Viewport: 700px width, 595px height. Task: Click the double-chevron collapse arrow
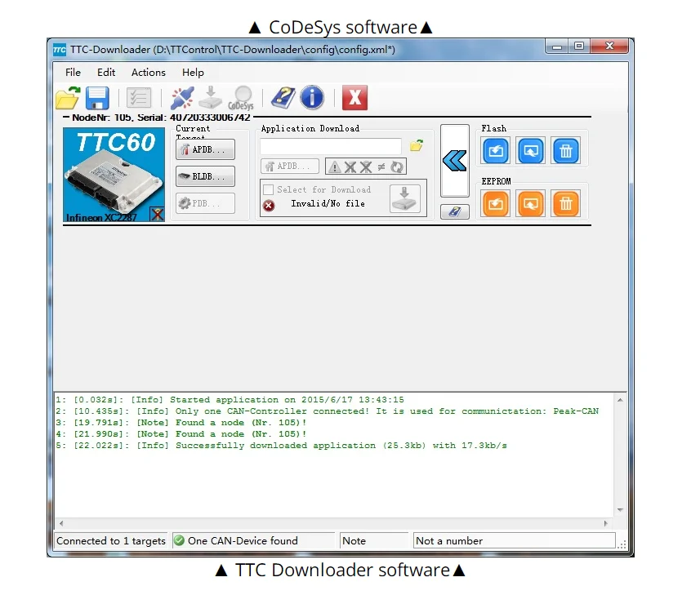[455, 161]
